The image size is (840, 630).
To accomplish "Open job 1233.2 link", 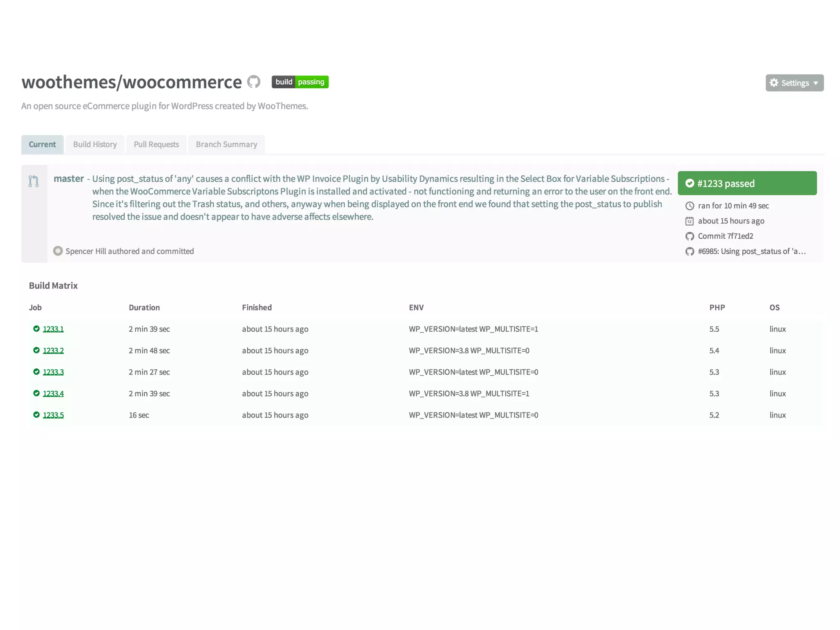I will pos(53,351).
